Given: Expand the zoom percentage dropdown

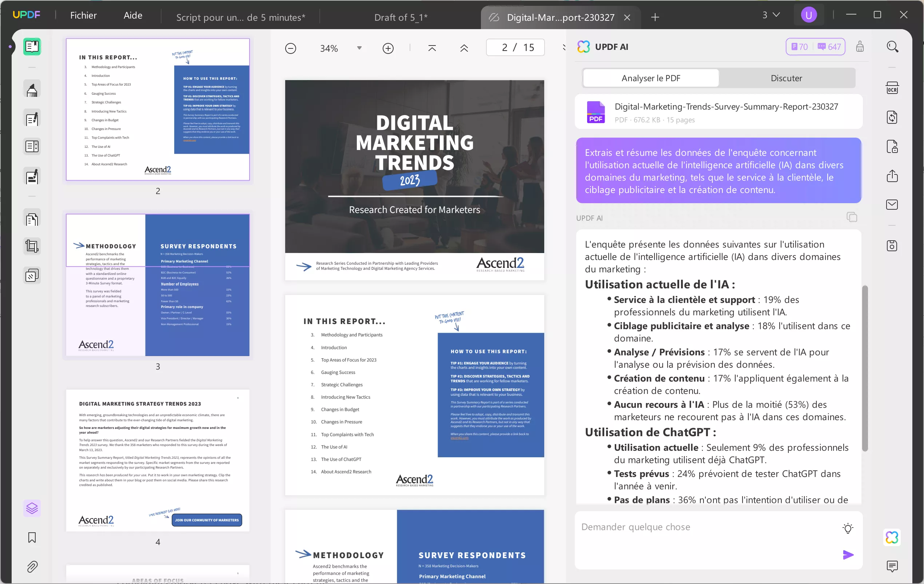Looking at the screenshot, I should tap(359, 48).
